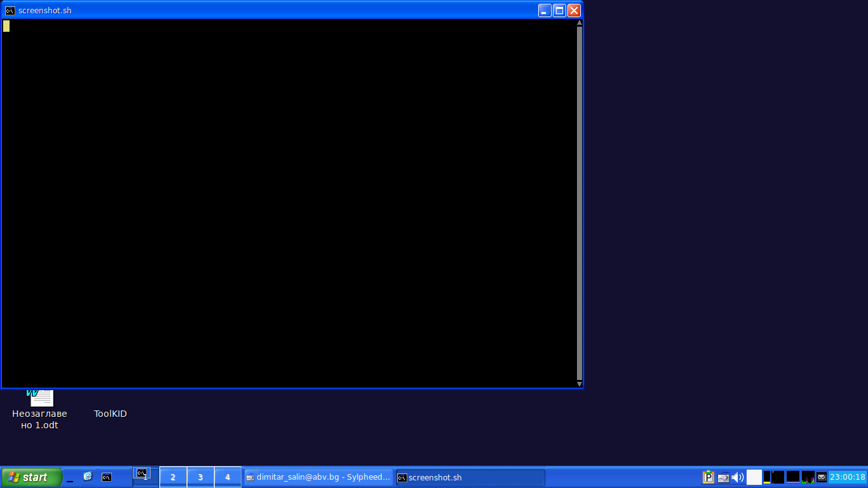
Task: Bring up the Sylpheed mail window from taskbar
Action: click(x=318, y=477)
